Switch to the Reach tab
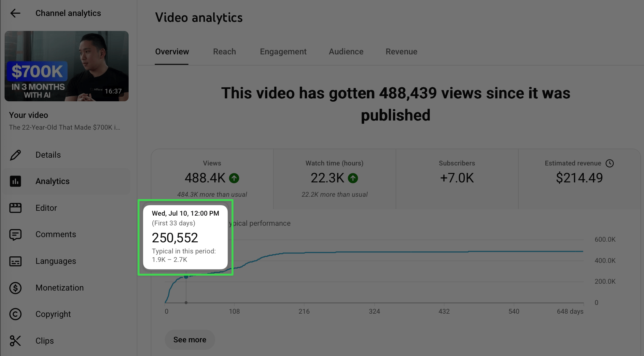 pyautogui.click(x=224, y=52)
